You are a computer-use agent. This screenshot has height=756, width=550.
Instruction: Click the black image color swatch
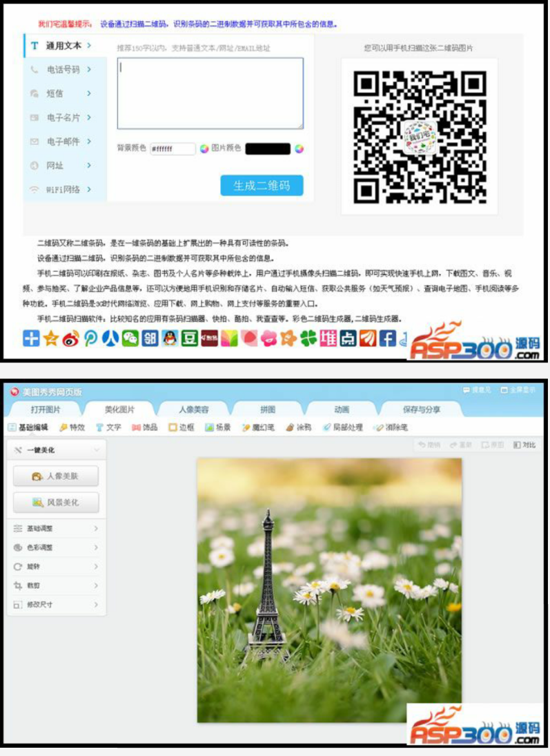click(268, 149)
